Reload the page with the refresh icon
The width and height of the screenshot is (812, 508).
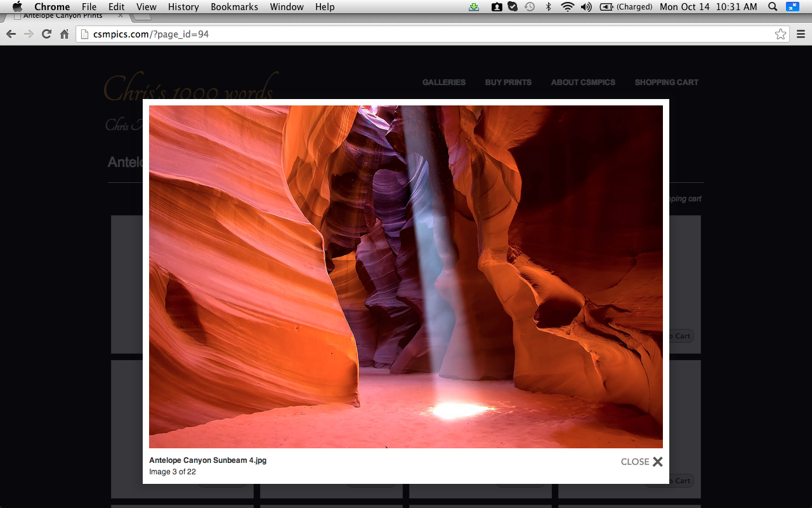[x=46, y=34]
